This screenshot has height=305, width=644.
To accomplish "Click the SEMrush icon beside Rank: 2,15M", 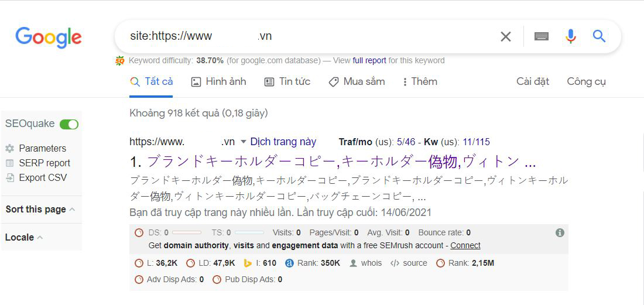I will click(440, 263).
